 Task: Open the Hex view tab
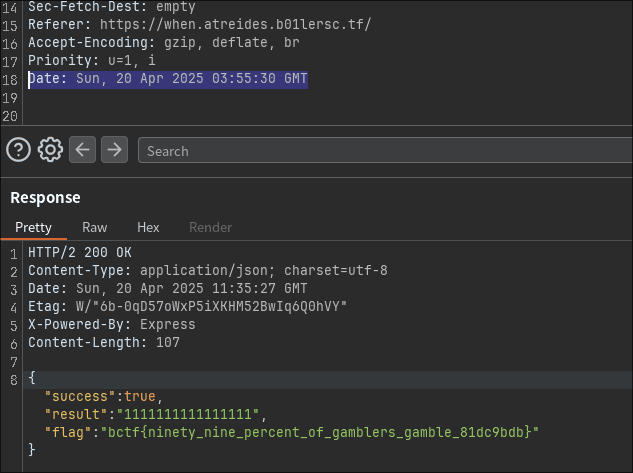pyautogui.click(x=148, y=228)
